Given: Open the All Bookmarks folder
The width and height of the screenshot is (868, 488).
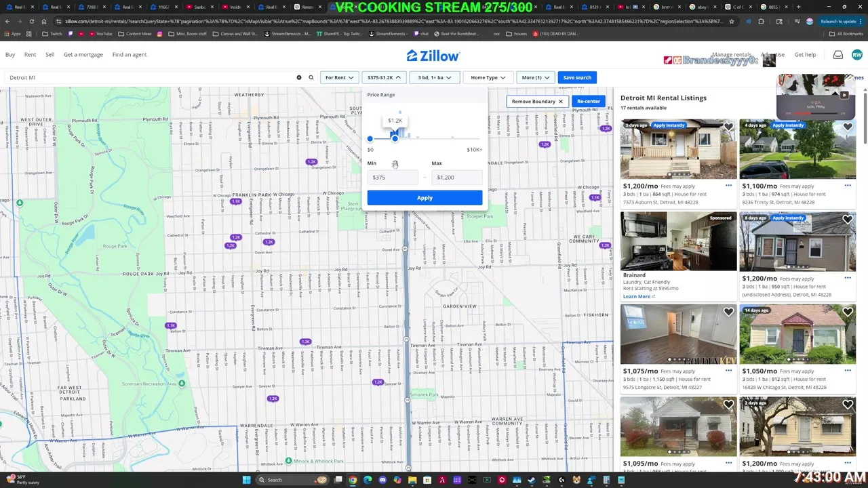Looking at the screenshot, I should (x=846, y=33).
